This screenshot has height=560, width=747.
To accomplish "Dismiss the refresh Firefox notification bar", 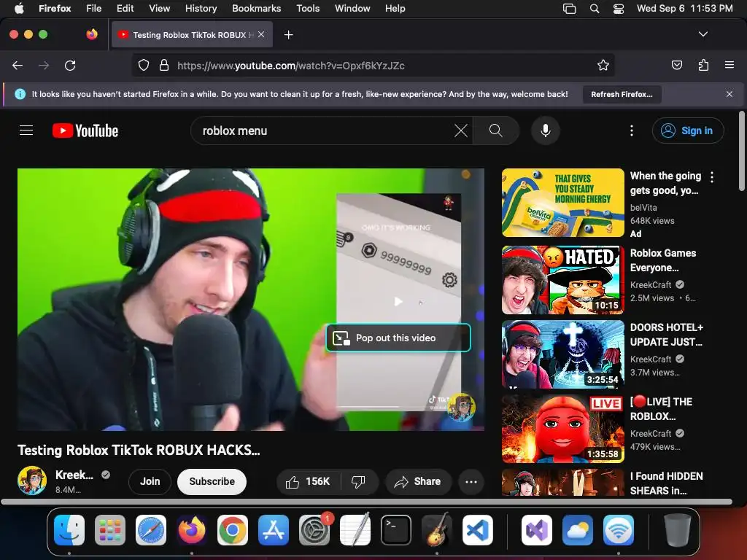I will [x=729, y=94].
